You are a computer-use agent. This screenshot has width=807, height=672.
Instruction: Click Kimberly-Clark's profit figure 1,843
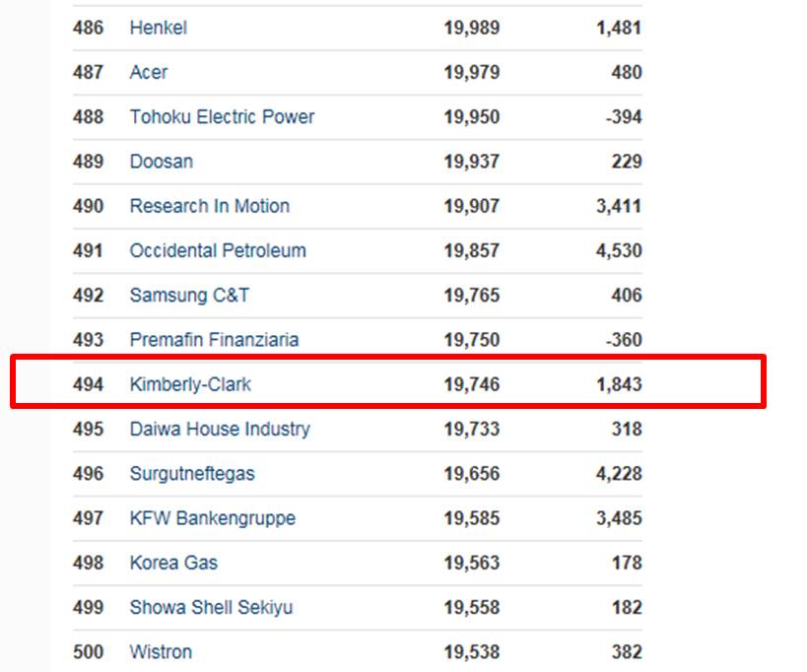619,384
